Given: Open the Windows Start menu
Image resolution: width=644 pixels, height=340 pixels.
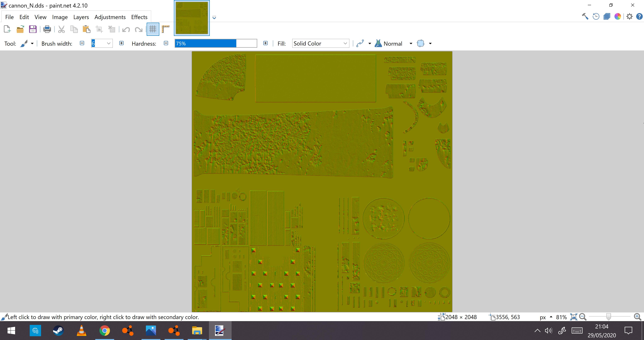Looking at the screenshot, I should (x=11, y=331).
